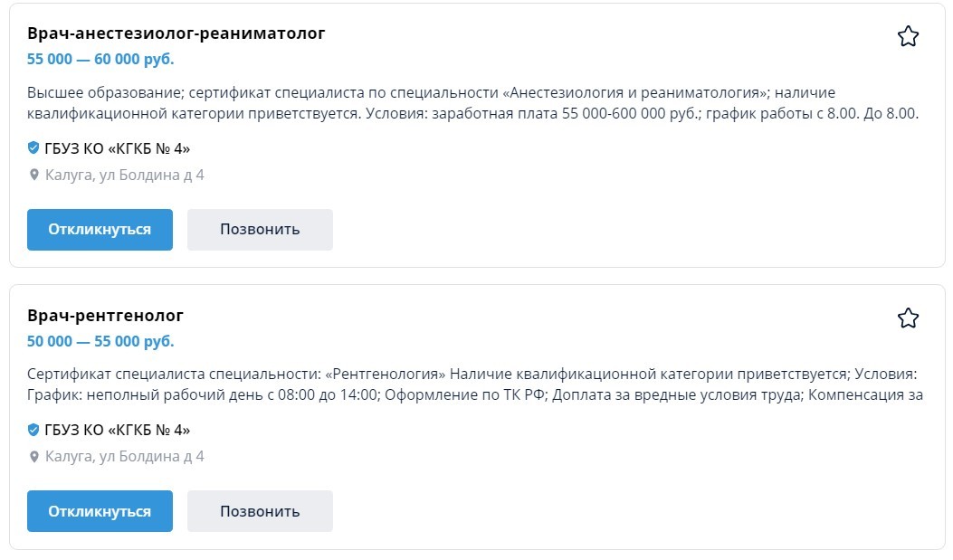Open employer ГБУЗ КО «КГКБ № 4» in the рентгенолог card
Viewport: 953px width, 560px height.
coord(118,430)
